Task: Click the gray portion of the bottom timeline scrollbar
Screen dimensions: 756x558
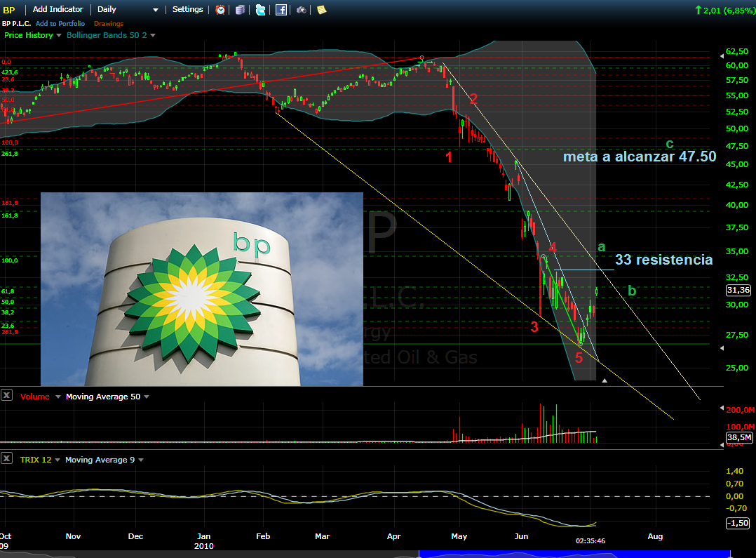Action: (x=209, y=554)
